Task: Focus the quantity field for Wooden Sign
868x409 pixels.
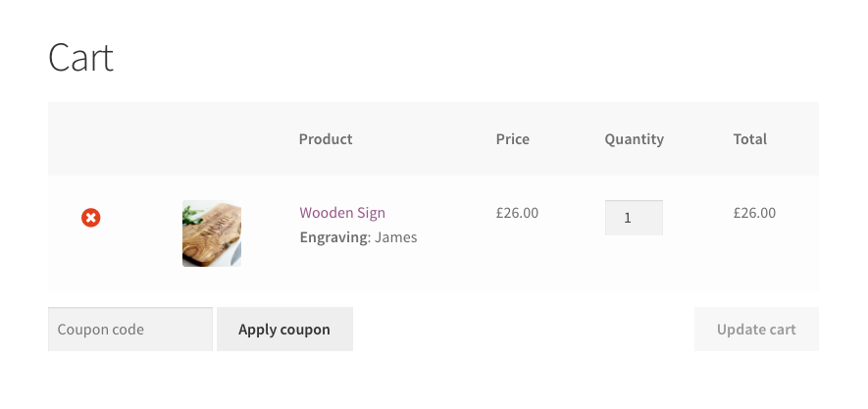Action: (633, 218)
